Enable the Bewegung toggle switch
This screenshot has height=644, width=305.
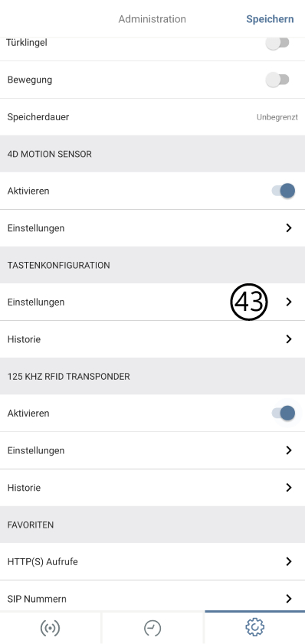pyautogui.click(x=278, y=80)
